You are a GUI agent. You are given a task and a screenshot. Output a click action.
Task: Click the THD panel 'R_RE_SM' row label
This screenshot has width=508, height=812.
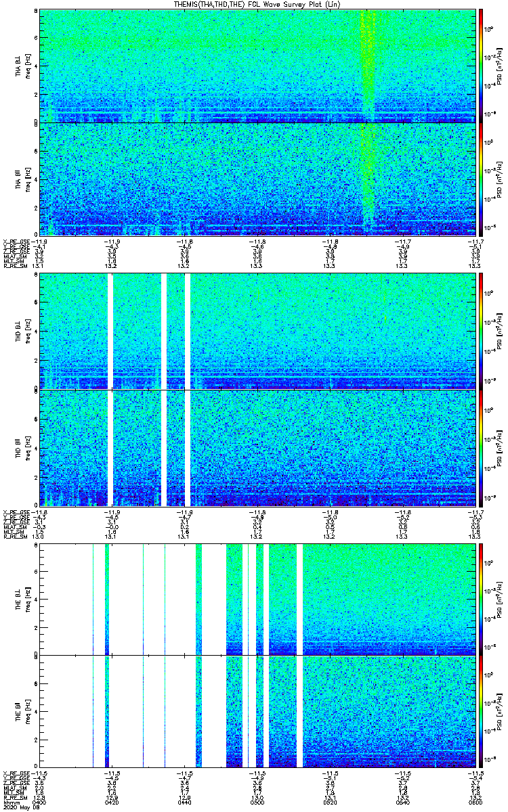[16, 536]
